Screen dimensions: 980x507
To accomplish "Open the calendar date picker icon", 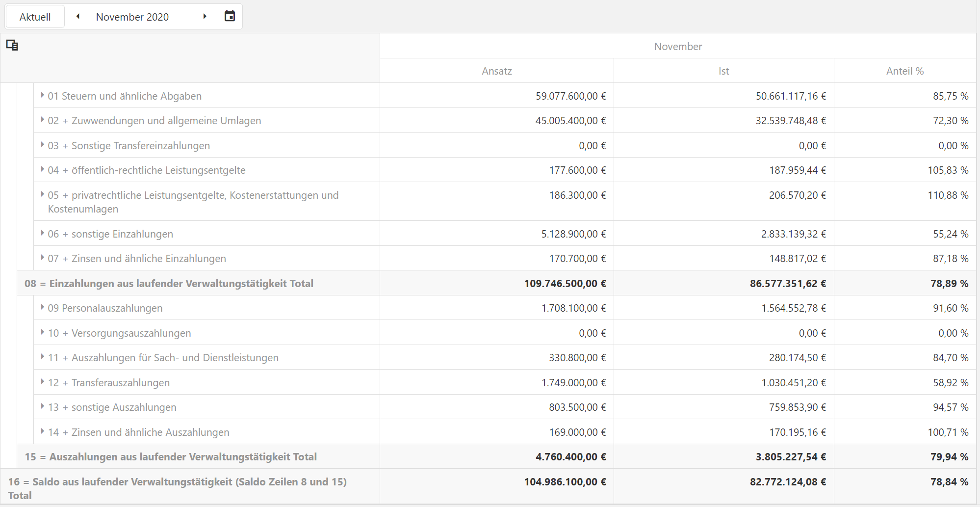I will pyautogui.click(x=230, y=16).
